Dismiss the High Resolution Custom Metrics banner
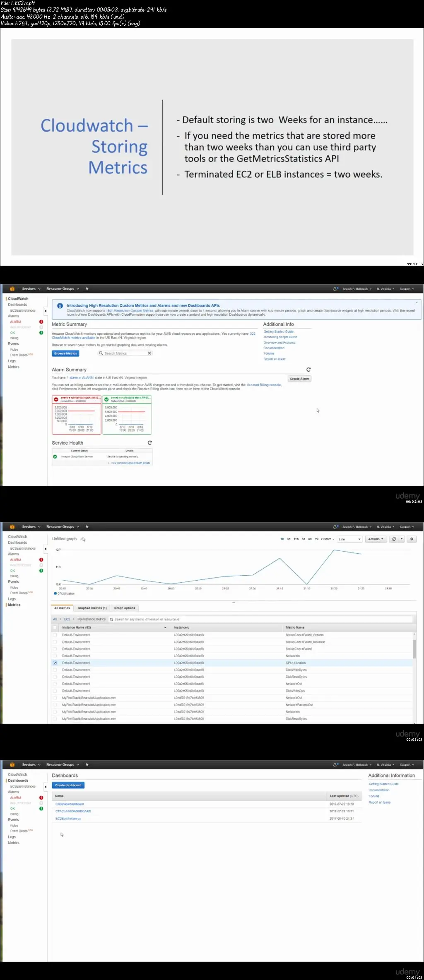This screenshot has height=980, width=424. 417,303
